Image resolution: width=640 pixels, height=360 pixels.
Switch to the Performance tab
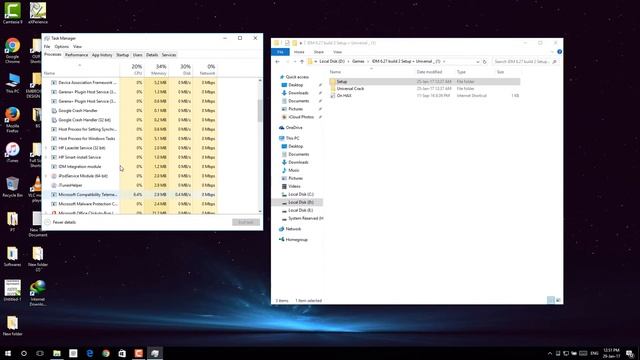click(76, 55)
